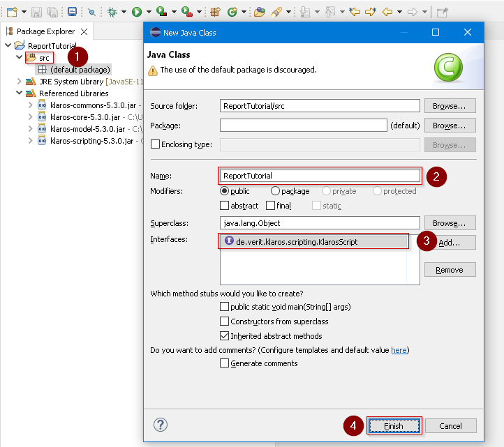Open the Run dropdown arrow
The height and width of the screenshot is (447, 504).
pos(149,12)
